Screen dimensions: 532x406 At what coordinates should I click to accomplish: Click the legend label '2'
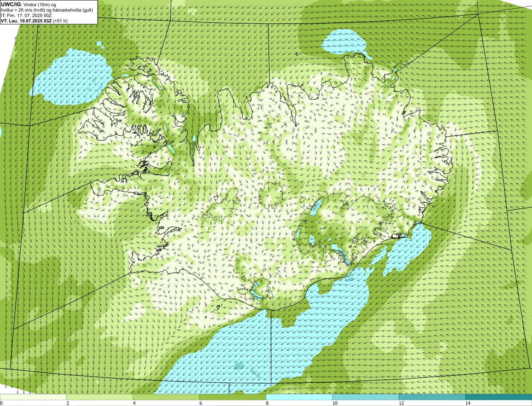(x=67, y=403)
